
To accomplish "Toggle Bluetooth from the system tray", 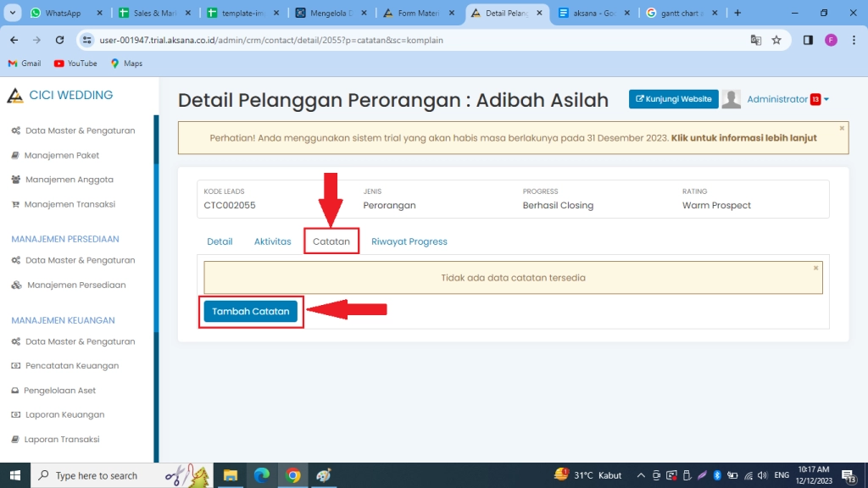I will pos(717,474).
